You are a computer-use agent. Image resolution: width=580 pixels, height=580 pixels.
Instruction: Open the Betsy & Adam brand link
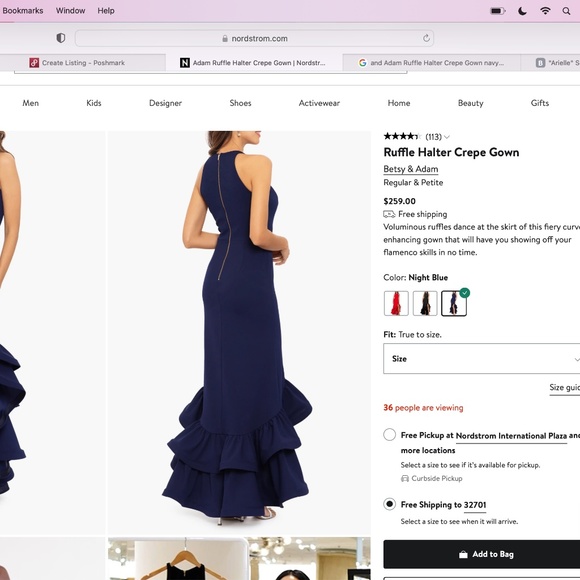[x=411, y=169]
